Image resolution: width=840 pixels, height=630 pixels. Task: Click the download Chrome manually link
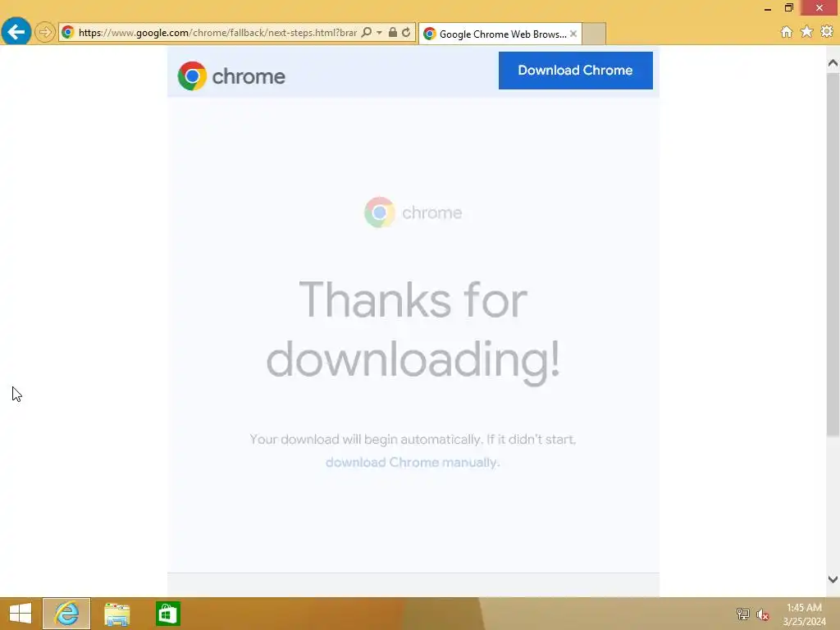coord(413,463)
